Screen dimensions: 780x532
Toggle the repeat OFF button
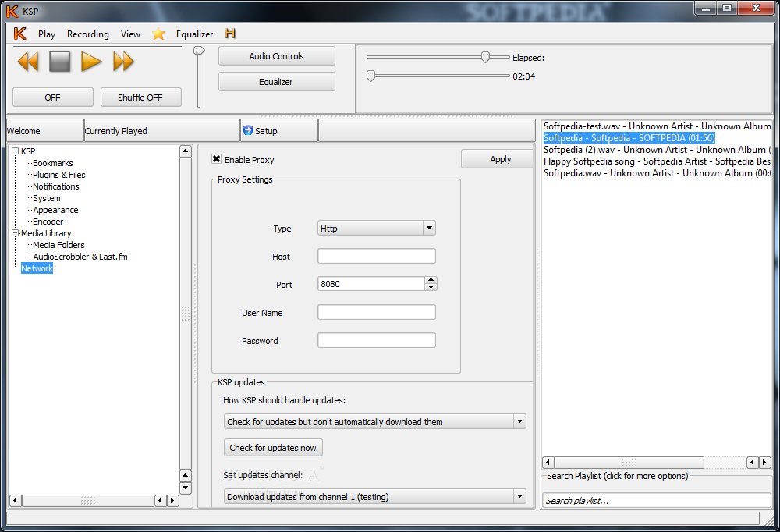53,97
